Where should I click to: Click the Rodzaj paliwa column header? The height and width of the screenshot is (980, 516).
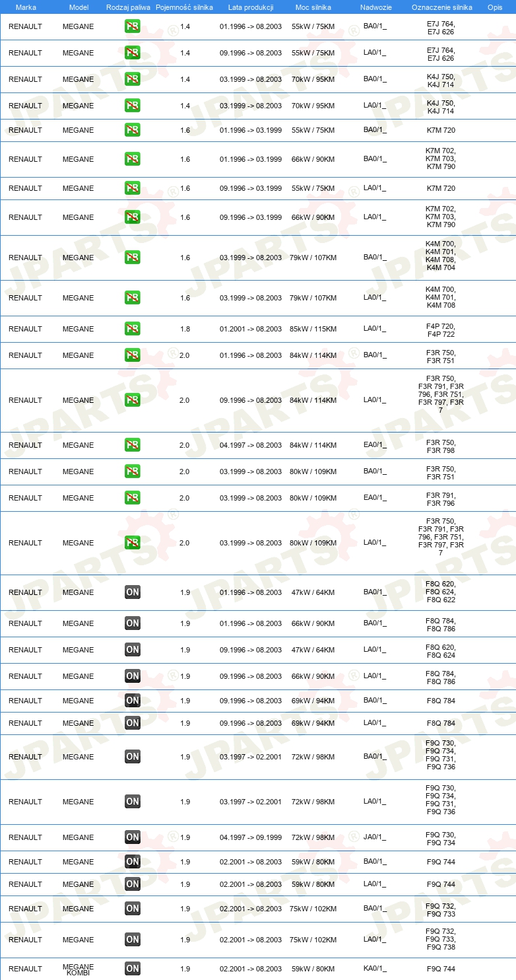click(129, 7)
